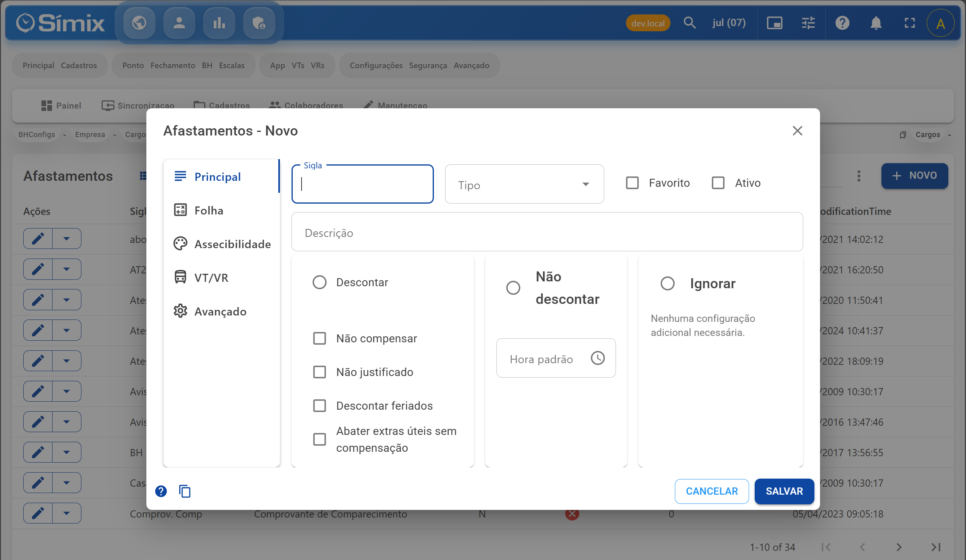The height and width of the screenshot is (560, 966).
Task: Expand the first row's action dropdown arrow
Action: tap(67, 239)
